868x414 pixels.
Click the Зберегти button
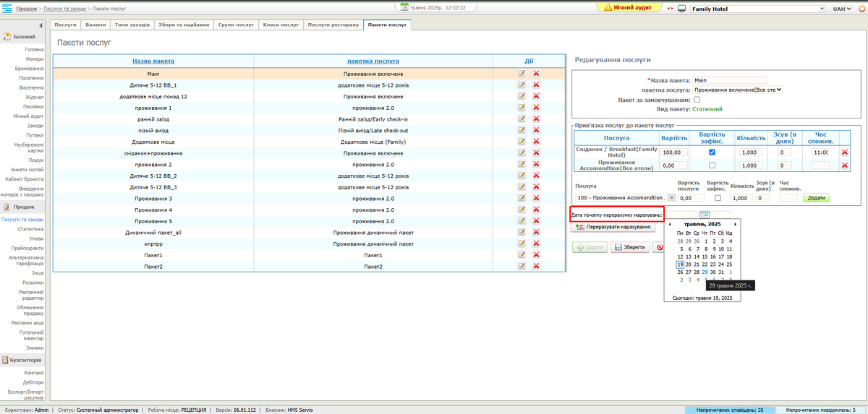629,247
